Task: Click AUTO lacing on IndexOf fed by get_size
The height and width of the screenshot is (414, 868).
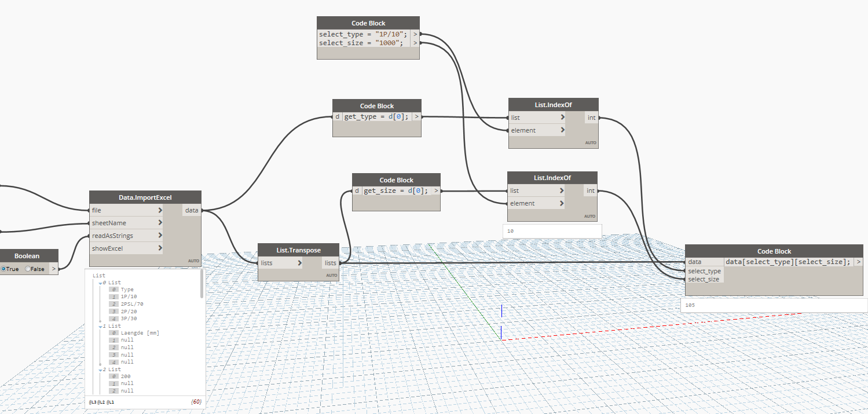Action: click(x=589, y=216)
